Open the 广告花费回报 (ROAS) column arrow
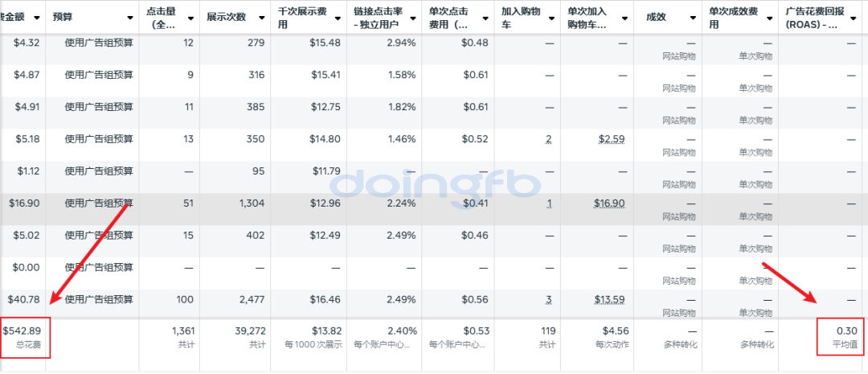This screenshot has width=868, height=374. [x=860, y=18]
